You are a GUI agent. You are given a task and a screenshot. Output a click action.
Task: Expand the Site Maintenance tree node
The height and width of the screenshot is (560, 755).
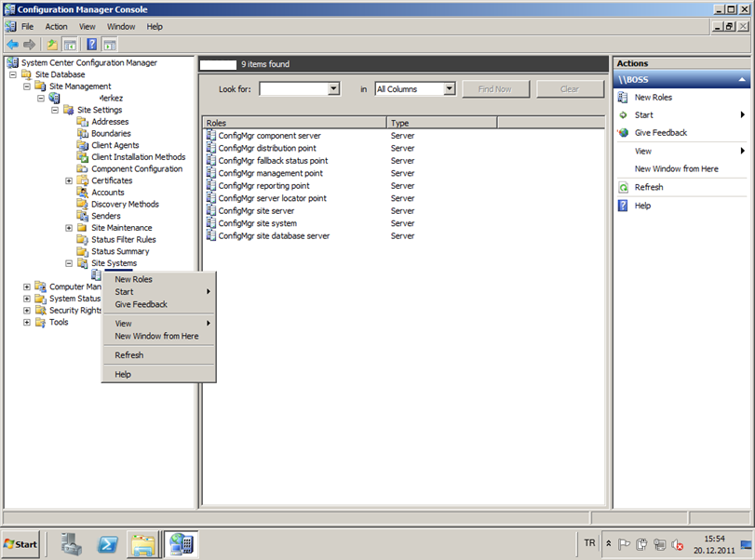69,228
